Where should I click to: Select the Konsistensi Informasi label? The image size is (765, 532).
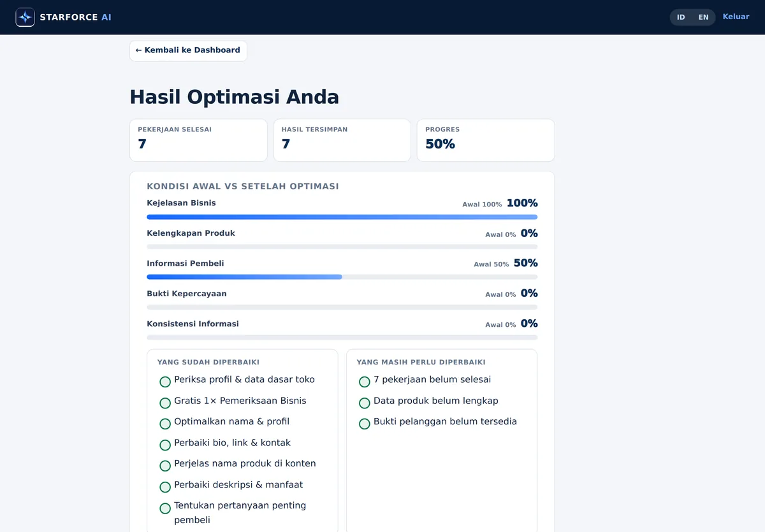(x=193, y=324)
